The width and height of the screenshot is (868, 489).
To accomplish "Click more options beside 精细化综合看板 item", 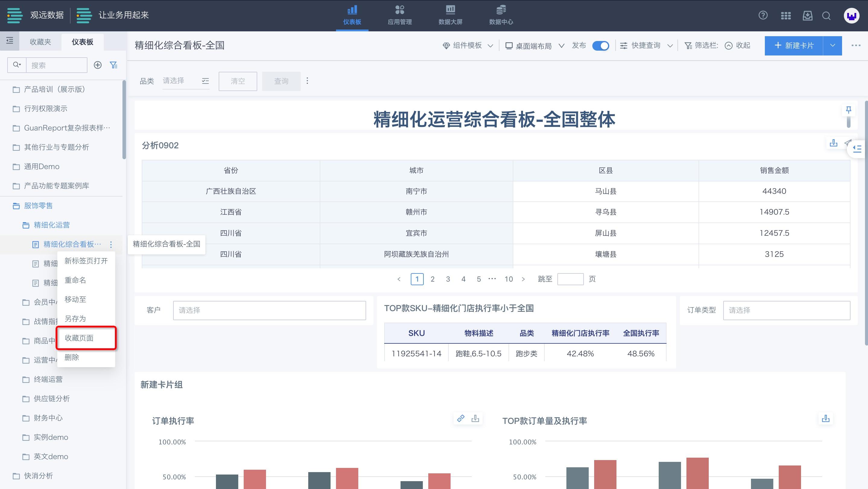I will click(111, 244).
